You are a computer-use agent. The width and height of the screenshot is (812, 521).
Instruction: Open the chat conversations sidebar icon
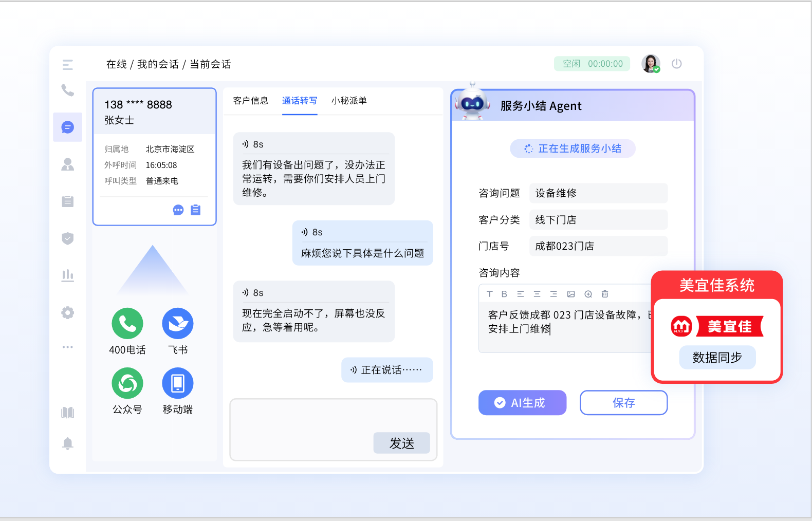[67, 127]
